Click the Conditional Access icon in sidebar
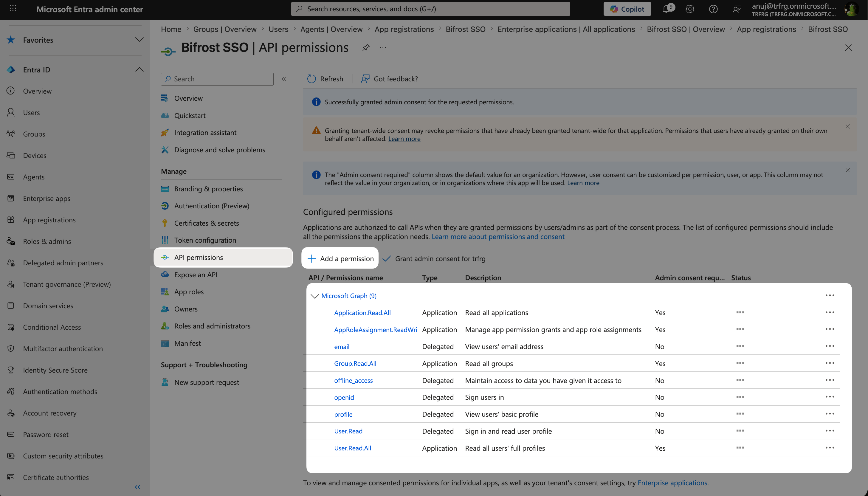Screen dimensions: 868x496 [11, 327]
